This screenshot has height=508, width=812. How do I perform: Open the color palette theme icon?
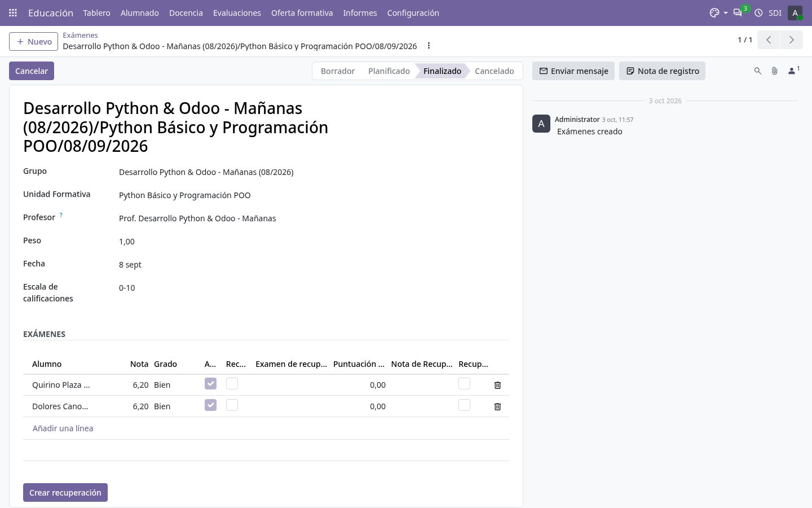point(714,12)
